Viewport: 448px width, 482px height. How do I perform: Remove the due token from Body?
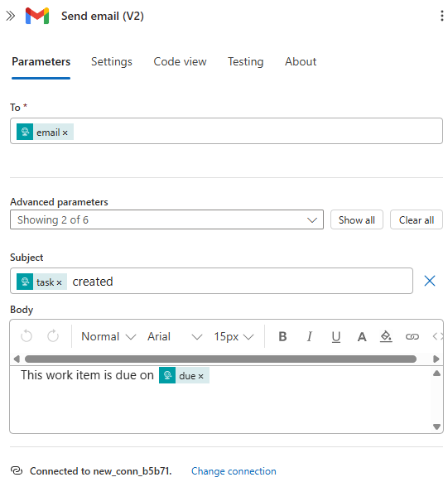click(201, 376)
